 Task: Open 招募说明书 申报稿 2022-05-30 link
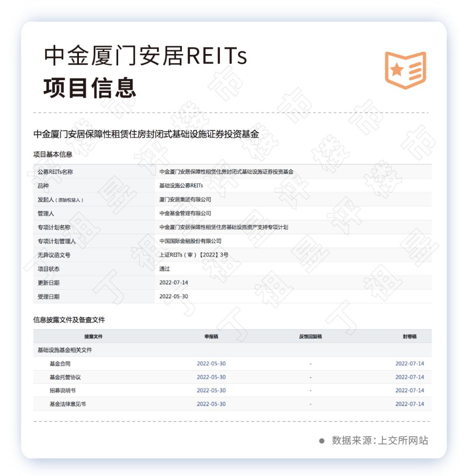click(211, 391)
